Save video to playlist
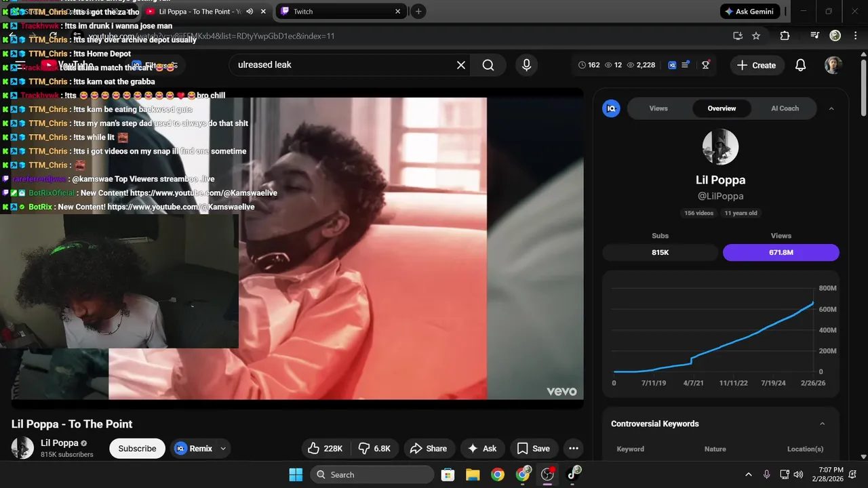Screen dimensions: 868x488 tap(534, 449)
